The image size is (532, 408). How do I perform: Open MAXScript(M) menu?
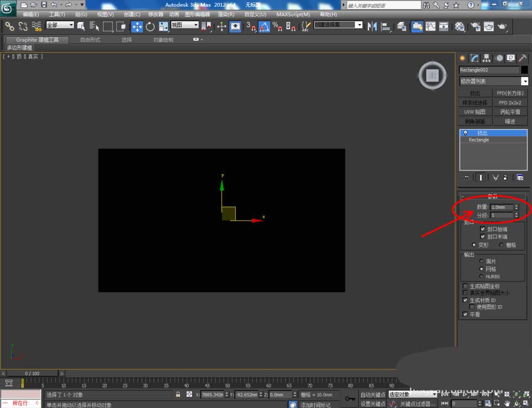point(293,14)
